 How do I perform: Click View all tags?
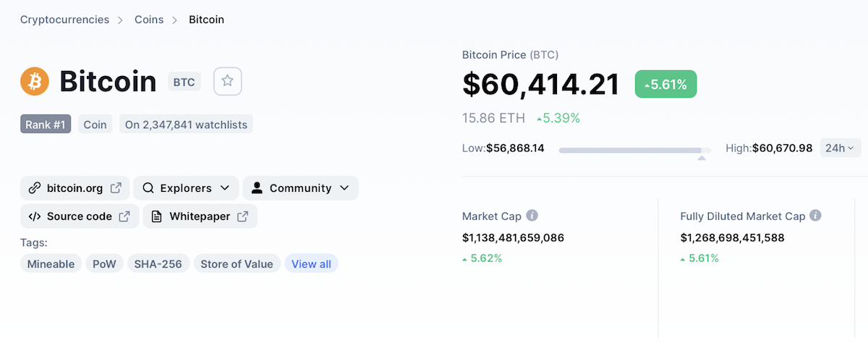pos(311,264)
